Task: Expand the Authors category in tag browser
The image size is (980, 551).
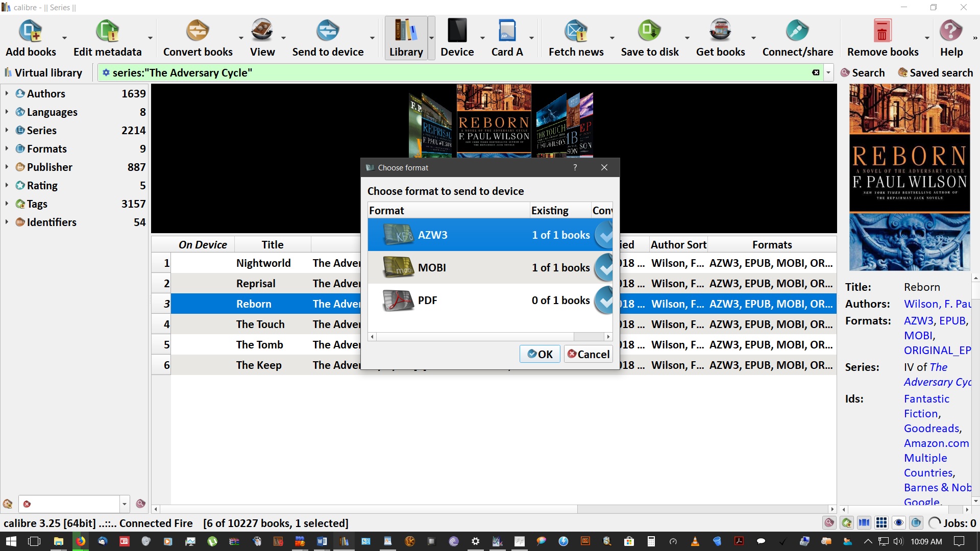Action: pos(7,93)
